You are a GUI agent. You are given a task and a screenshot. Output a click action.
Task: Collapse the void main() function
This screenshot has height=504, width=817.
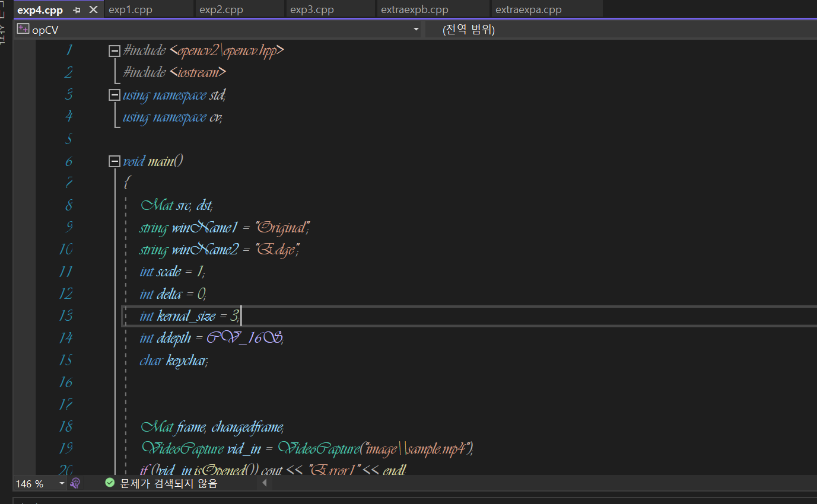[115, 161]
